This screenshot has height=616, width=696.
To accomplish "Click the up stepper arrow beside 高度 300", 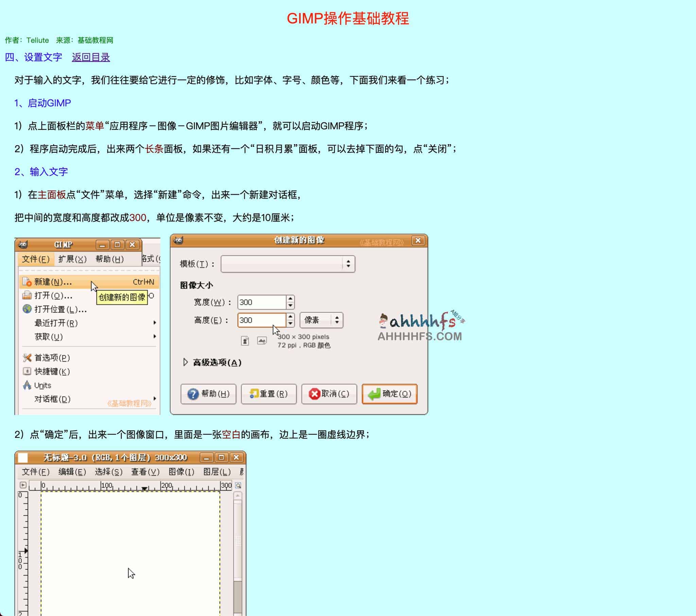I will pyautogui.click(x=291, y=317).
